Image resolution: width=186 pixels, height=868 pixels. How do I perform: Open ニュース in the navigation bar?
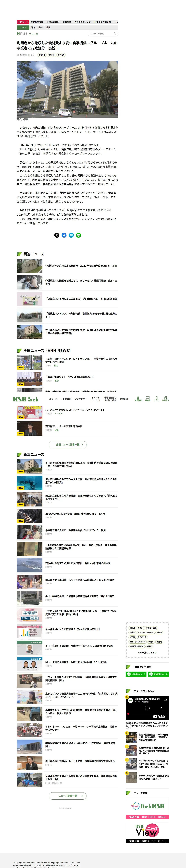point(53,399)
